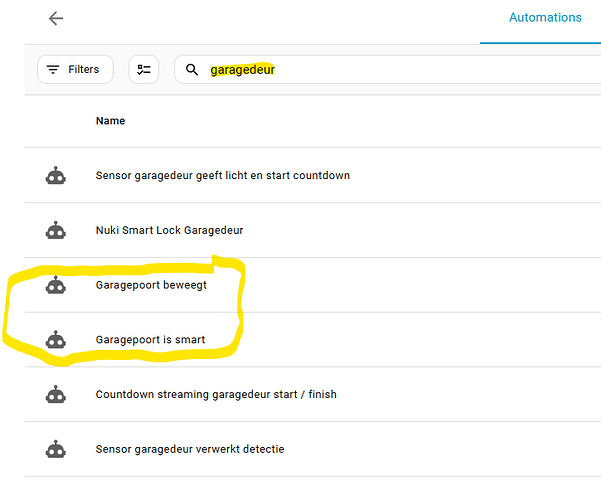The height and width of the screenshot is (500, 601).
Task: Click the filter lines icon in Filters
Action: coord(53,70)
